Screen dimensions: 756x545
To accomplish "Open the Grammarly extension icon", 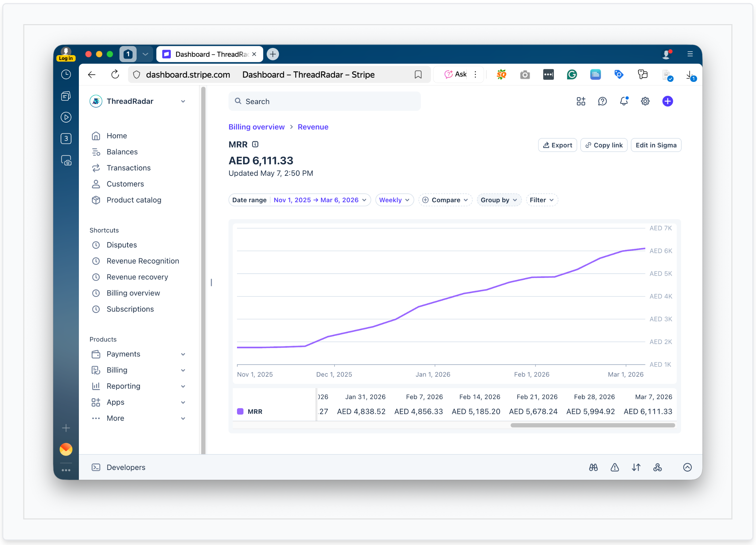I will pyautogui.click(x=572, y=74).
